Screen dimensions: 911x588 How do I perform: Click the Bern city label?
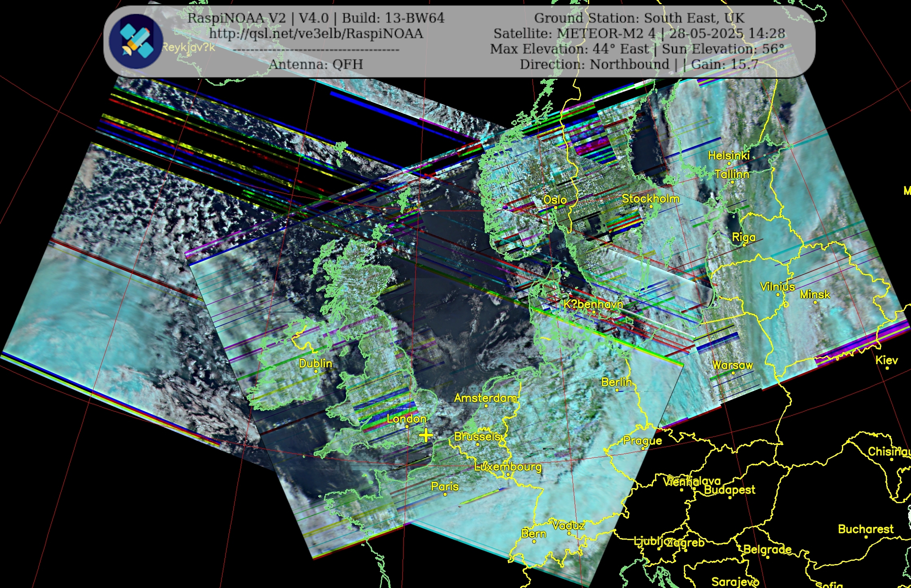tap(534, 534)
